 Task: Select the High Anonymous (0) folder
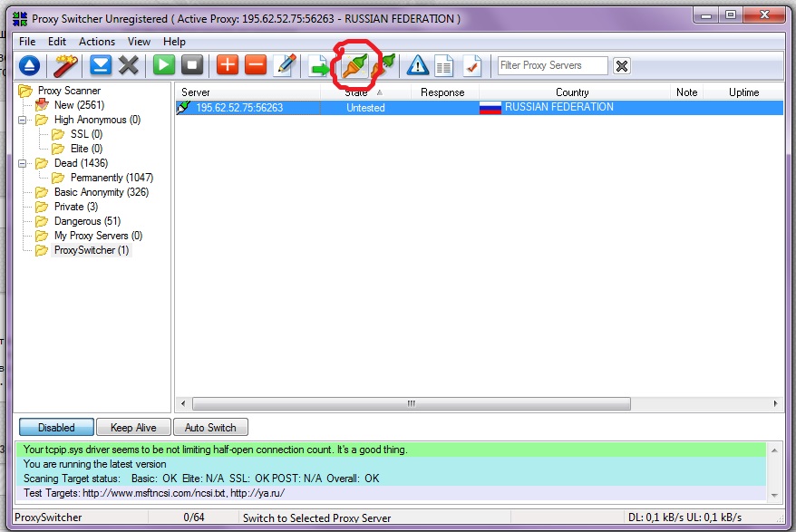tap(98, 120)
